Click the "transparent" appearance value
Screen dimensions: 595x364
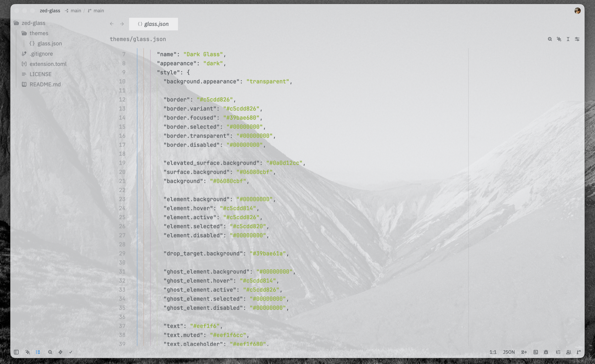point(268,81)
